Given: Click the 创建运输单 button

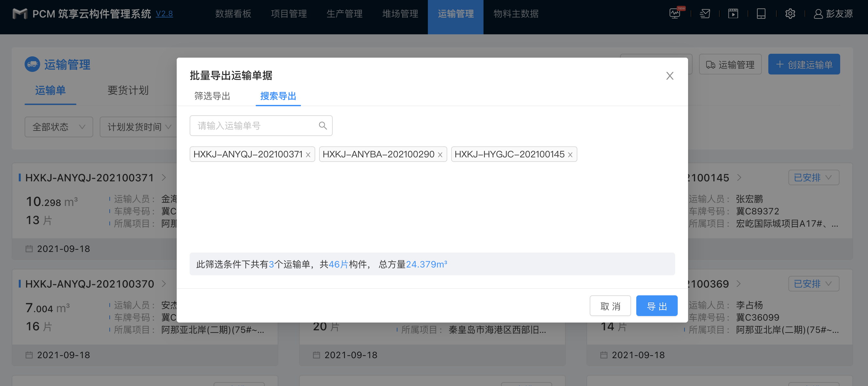Looking at the screenshot, I should click(x=804, y=64).
